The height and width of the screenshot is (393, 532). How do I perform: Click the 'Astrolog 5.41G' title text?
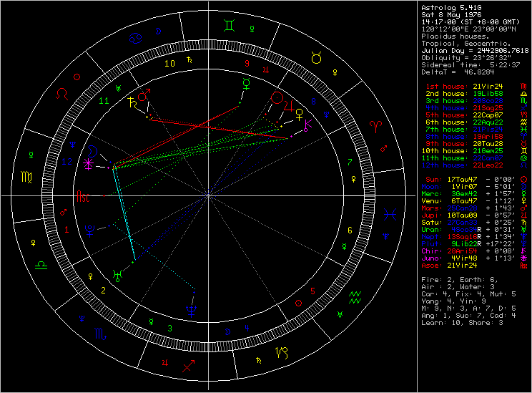pyautogui.click(x=451, y=7)
